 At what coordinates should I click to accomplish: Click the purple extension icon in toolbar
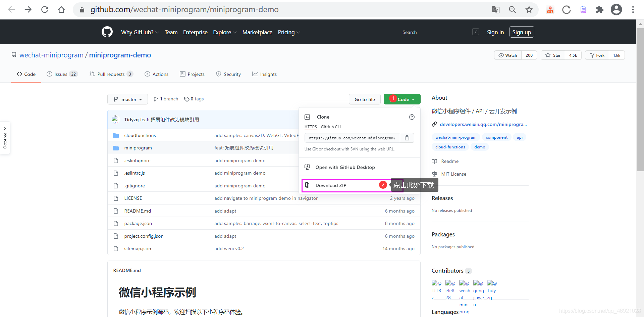pos(583,10)
